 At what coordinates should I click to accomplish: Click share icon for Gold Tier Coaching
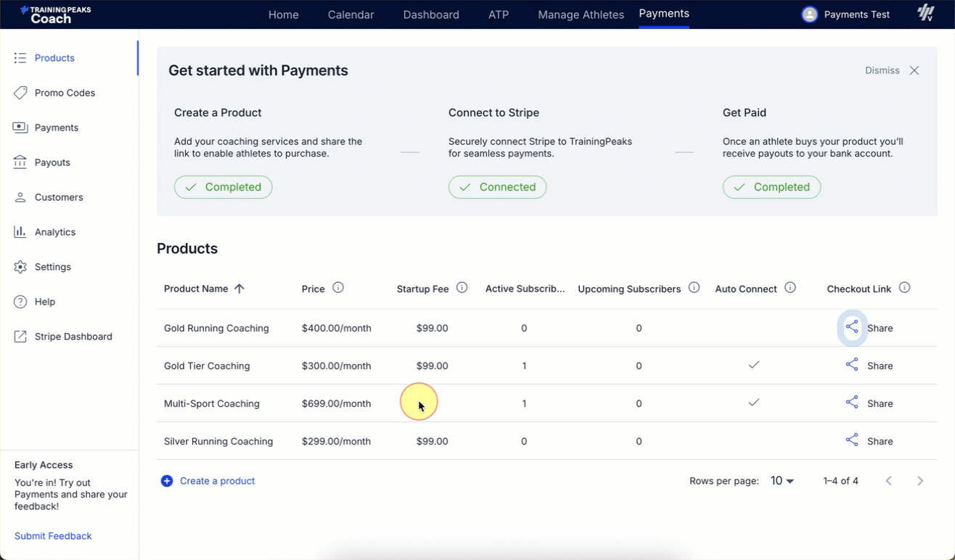coord(852,365)
